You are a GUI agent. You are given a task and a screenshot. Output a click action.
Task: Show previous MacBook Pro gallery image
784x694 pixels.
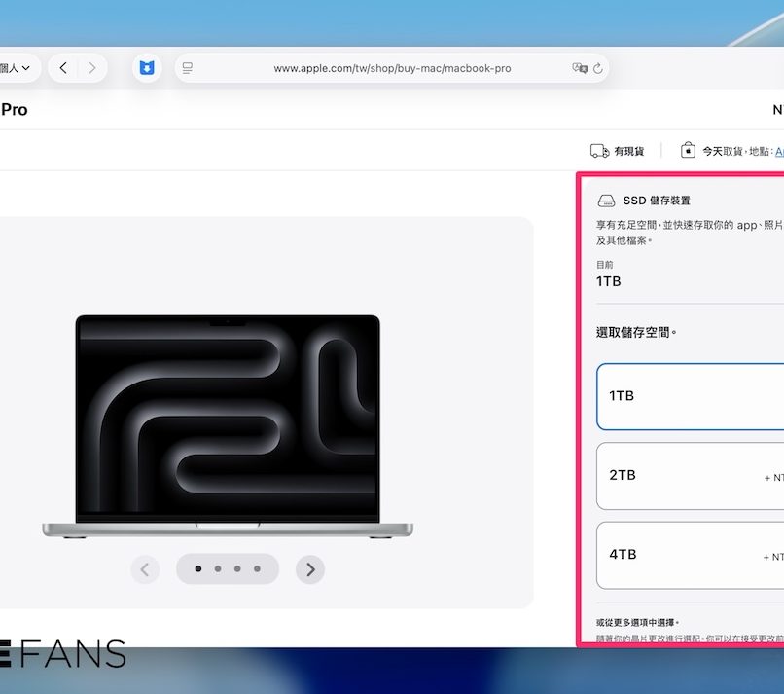click(145, 569)
